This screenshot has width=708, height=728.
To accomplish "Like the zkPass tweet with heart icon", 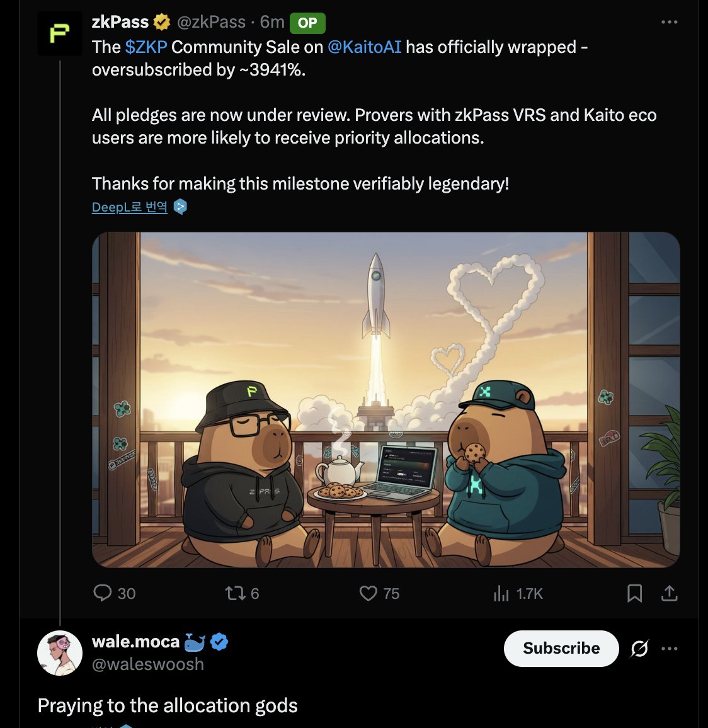I will pyautogui.click(x=368, y=593).
